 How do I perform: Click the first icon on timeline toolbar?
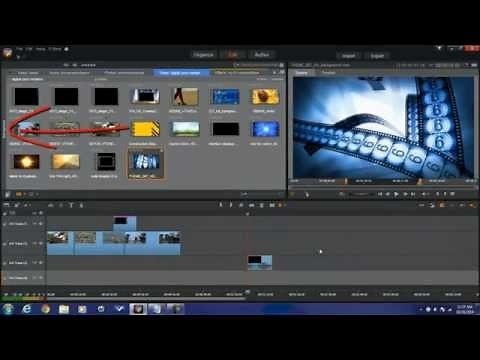pos(6,205)
